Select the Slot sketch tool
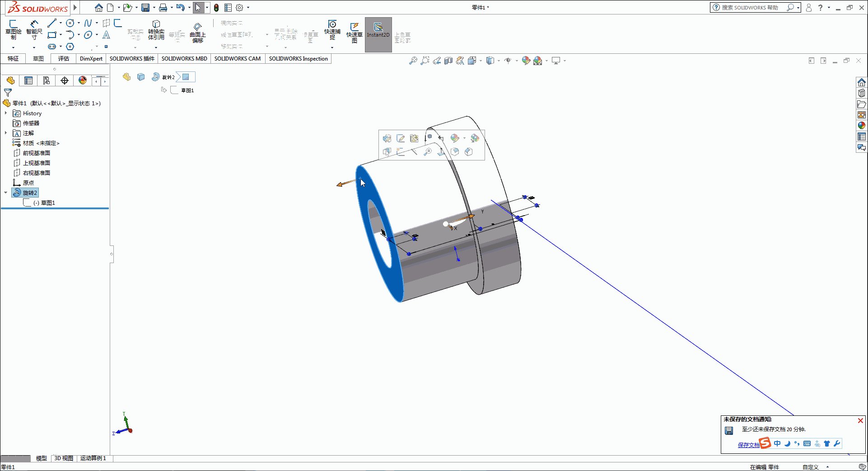The height and width of the screenshot is (471, 868). tap(52, 47)
